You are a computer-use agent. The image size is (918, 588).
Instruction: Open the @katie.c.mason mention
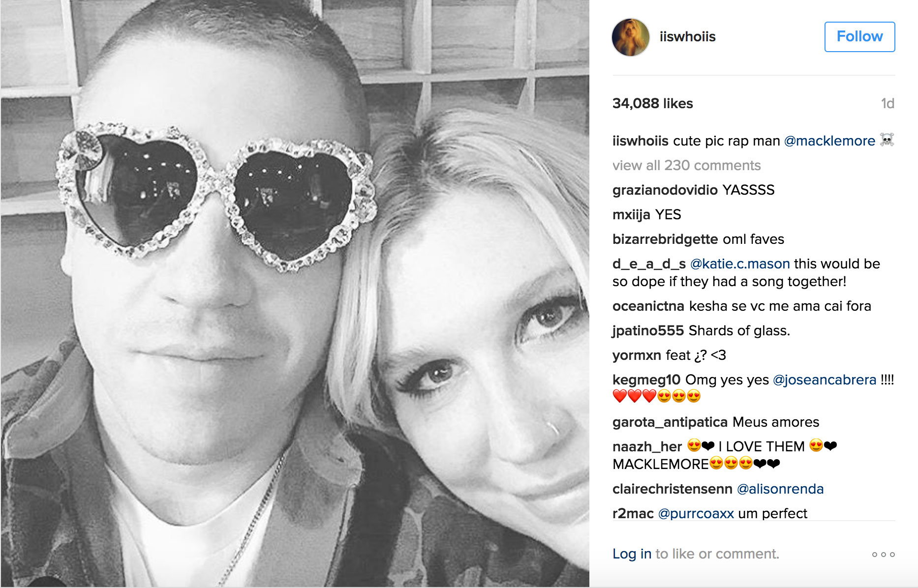click(740, 264)
